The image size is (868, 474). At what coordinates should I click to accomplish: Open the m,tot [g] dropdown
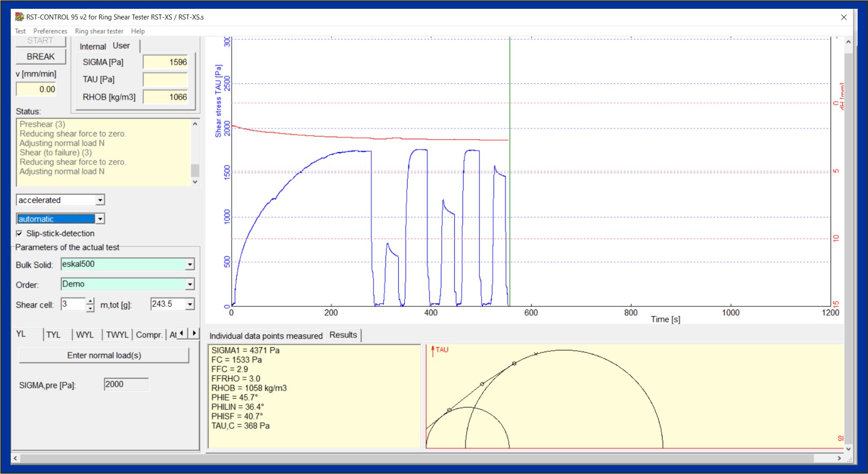190,304
